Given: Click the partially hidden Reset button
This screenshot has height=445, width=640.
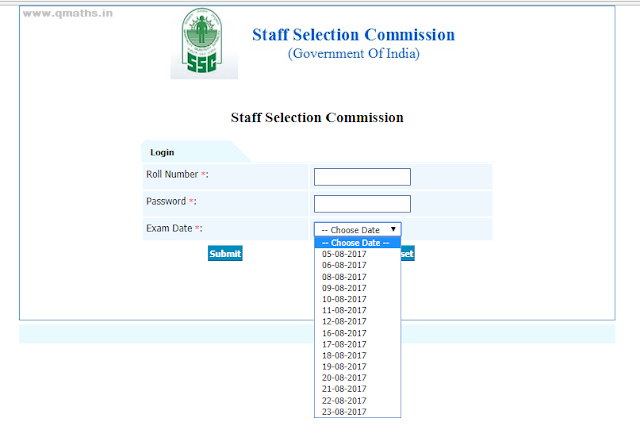Looking at the screenshot, I should (x=408, y=254).
